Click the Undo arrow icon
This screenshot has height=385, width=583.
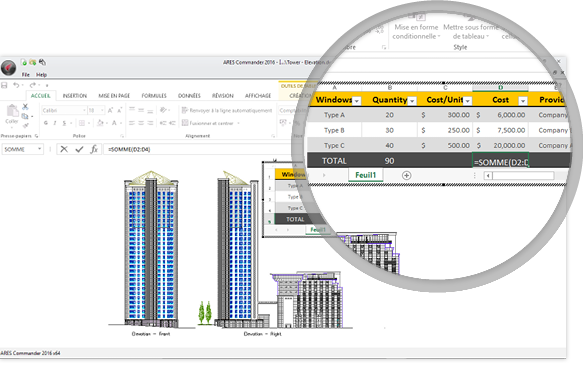coord(16,85)
